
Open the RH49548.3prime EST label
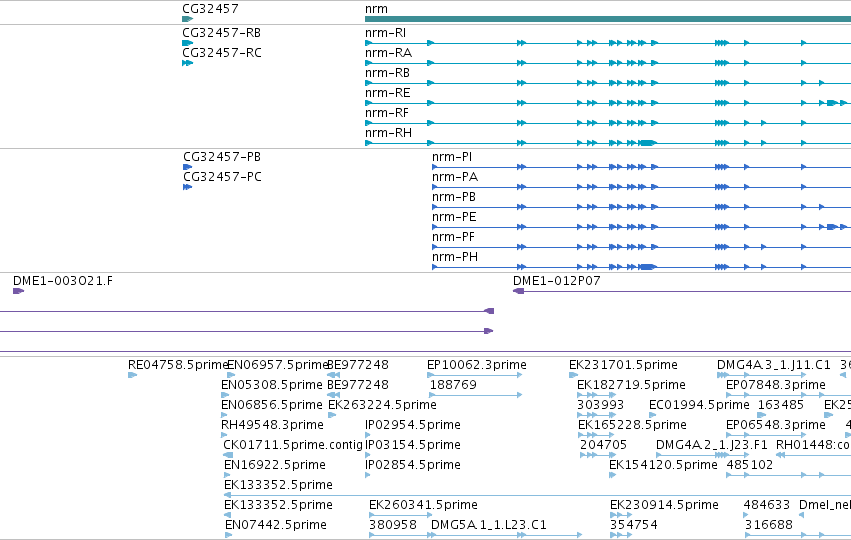pyautogui.click(x=272, y=425)
